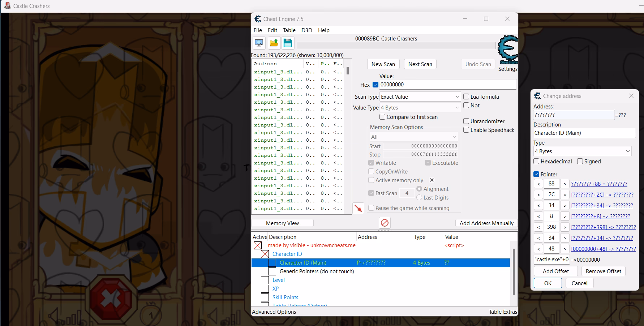Click the Description field in Change address
Screen dimensions: 644x326
(x=584, y=133)
